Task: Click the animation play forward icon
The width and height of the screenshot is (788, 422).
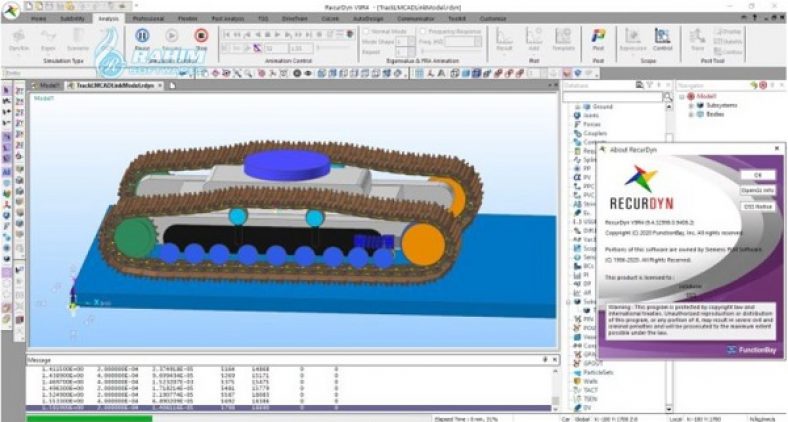Action: 277,35
